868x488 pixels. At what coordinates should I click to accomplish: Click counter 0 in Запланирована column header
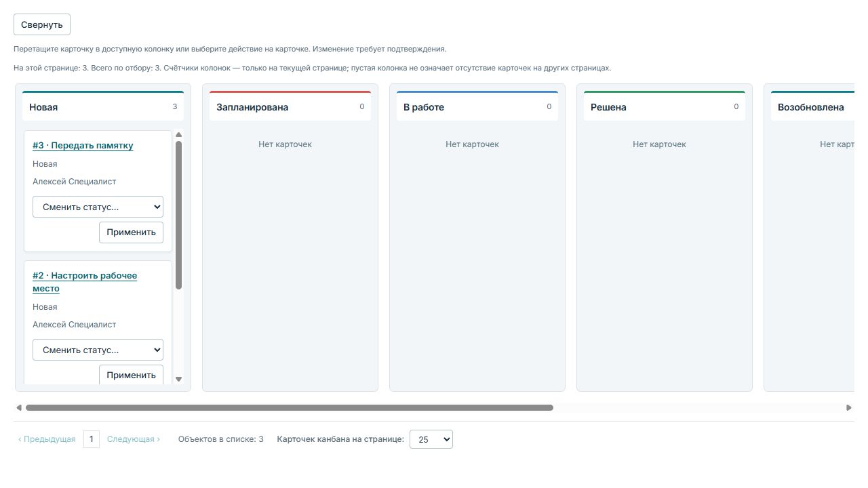pos(362,106)
